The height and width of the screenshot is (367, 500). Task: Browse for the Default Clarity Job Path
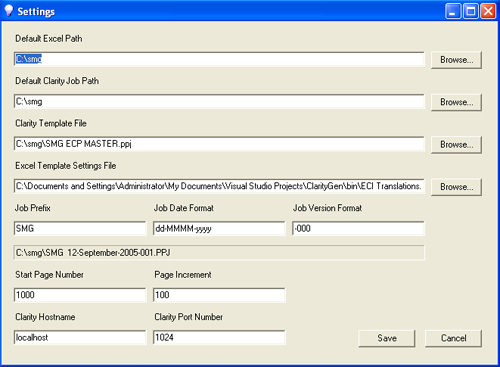(456, 102)
